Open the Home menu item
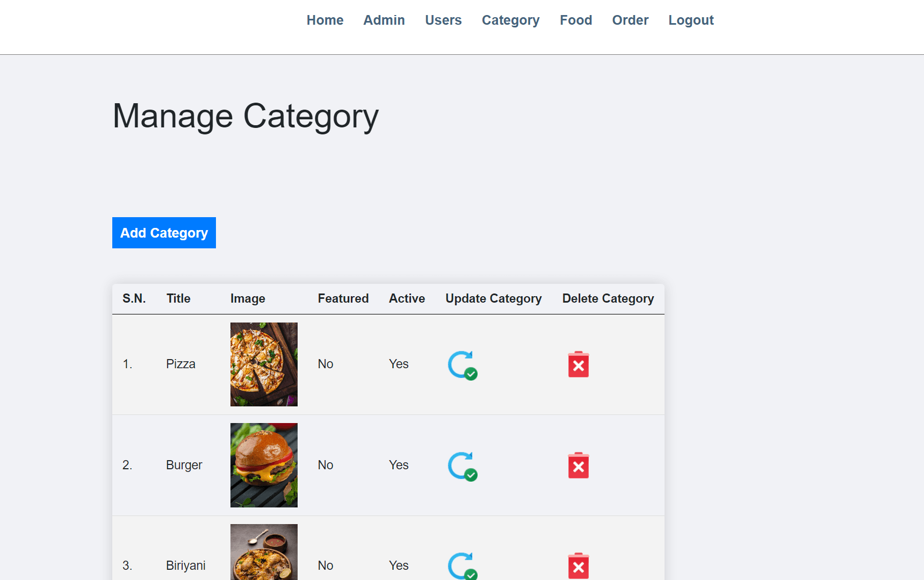924x580 pixels. [x=324, y=20]
